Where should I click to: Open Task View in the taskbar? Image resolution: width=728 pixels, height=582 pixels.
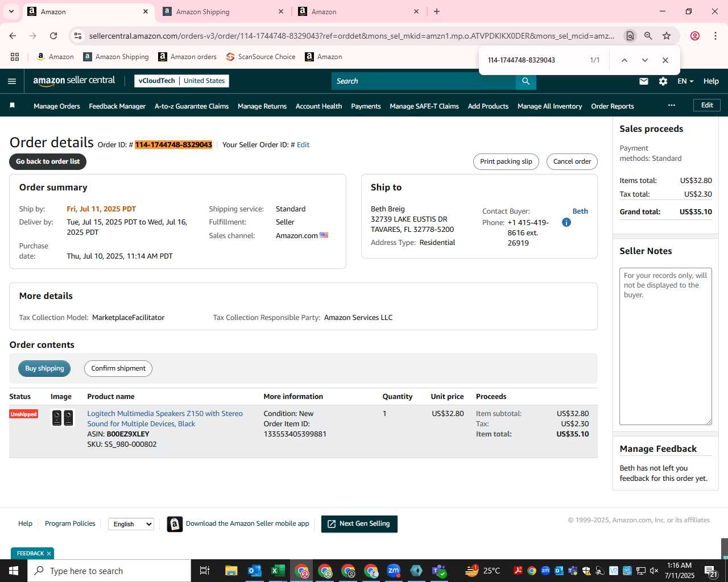(205, 571)
